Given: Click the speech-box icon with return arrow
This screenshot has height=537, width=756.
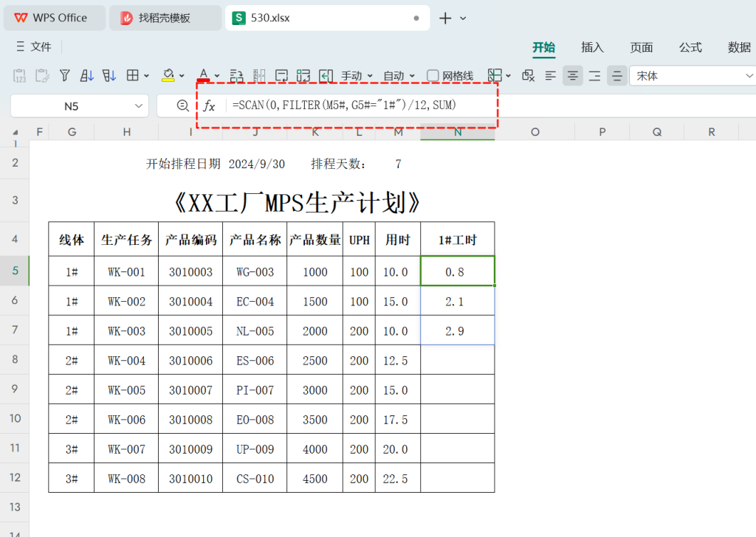Looking at the screenshot, I should point(281,76).
